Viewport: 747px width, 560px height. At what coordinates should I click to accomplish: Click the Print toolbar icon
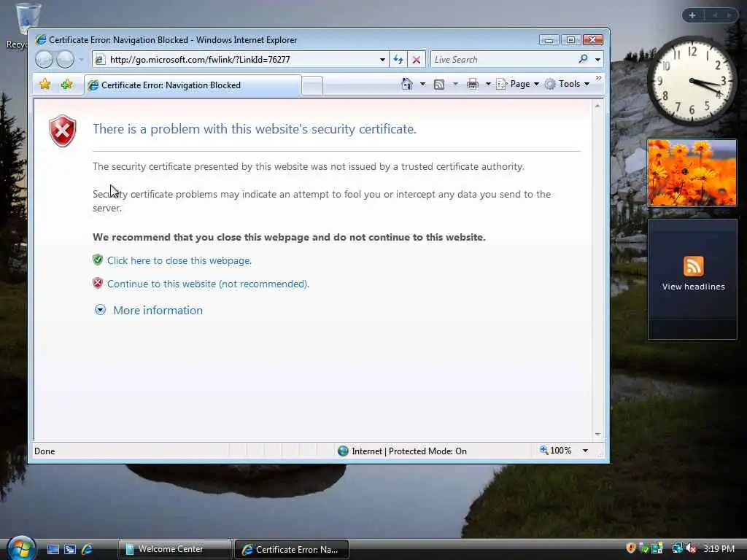(473, 85)
